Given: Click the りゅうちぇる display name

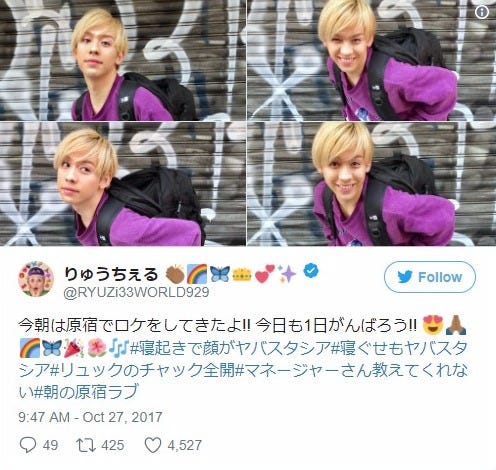Looking at the screenshot, I should tap(111, 275).
